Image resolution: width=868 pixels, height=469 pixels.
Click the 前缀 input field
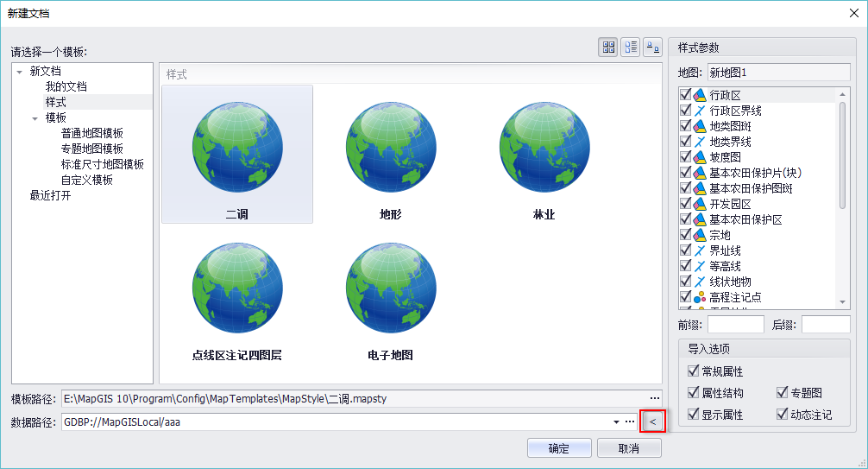736,324
